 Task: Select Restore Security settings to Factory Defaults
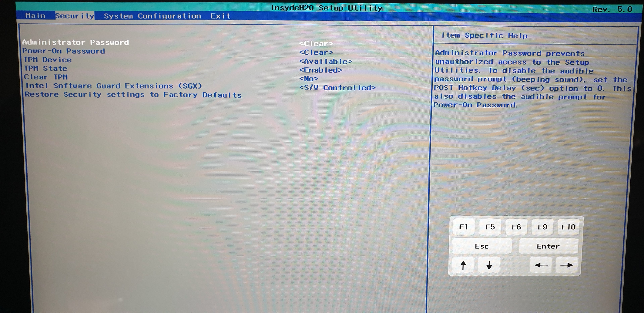pyautogui.click(x=133, y=95)
